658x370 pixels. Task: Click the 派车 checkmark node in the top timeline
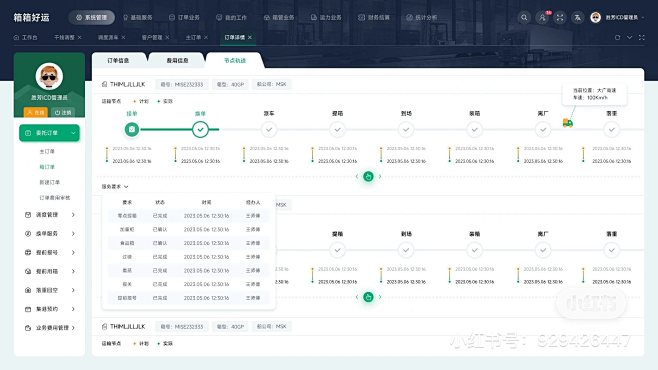[269, 129]
